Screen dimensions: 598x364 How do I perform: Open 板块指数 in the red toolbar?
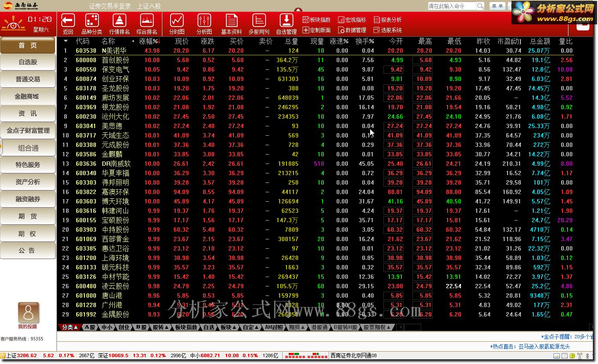pos(317,20)
